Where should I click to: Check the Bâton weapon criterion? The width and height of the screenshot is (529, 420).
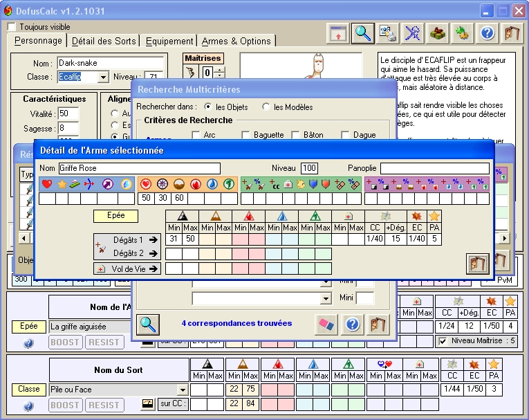(x=295, y=135)
